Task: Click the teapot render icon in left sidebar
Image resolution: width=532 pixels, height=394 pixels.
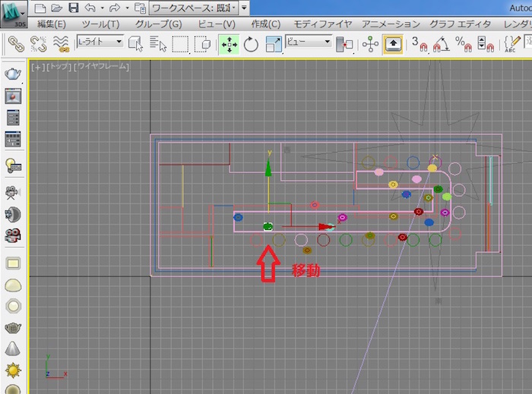Action: [x=13, y=74]
